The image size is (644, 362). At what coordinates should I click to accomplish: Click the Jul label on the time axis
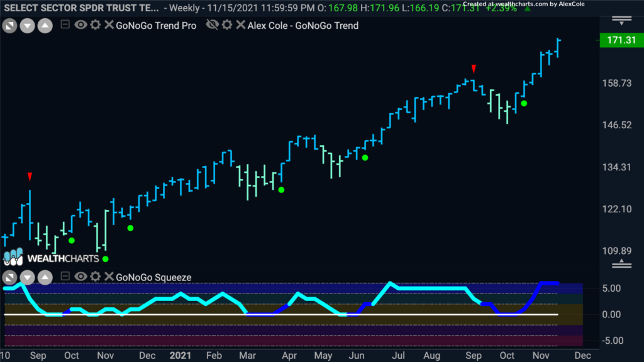click(x=398, y=356)
